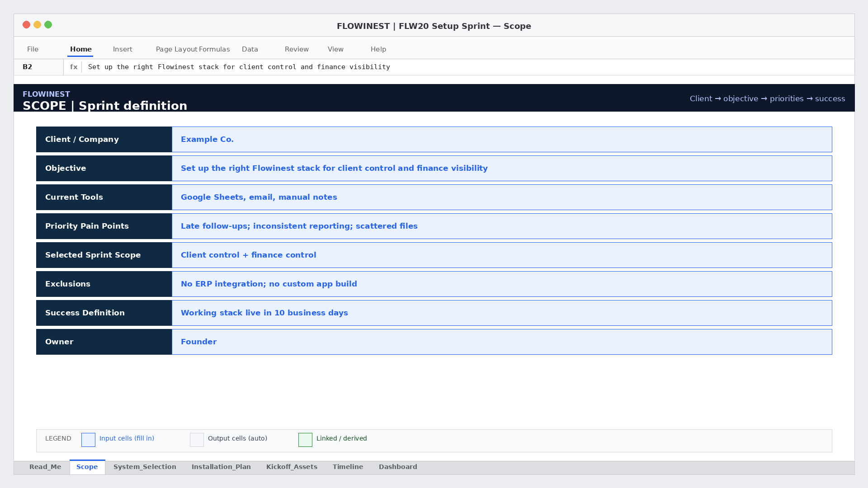This screenshot has height=488, width=868.
Task: Switch to the System_Selection sheet tab
Action: (x=145, y=467)
